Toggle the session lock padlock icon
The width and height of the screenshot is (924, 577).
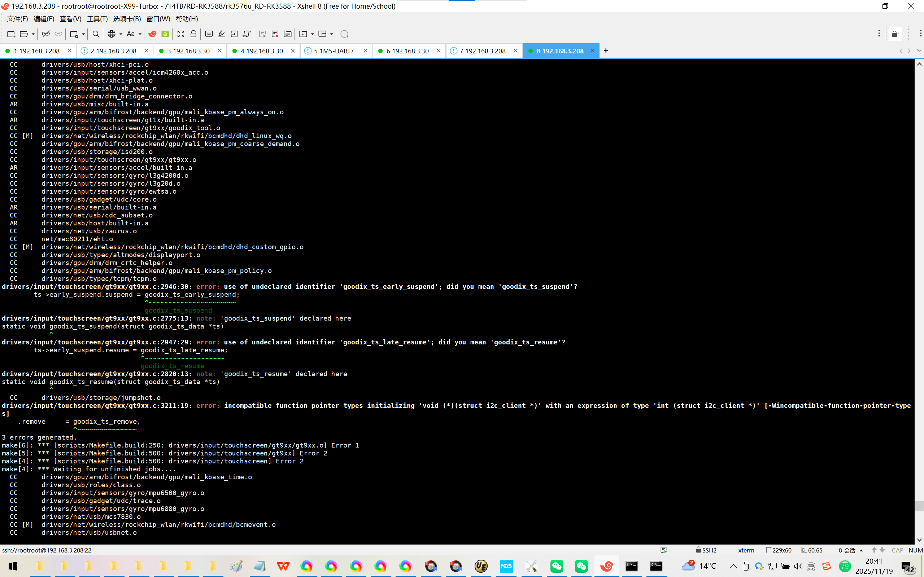[x=193, y=34]
